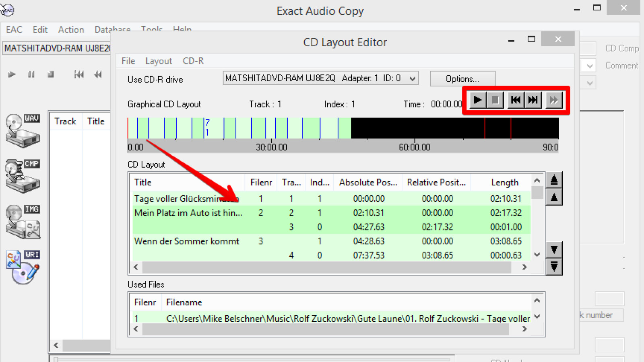Screen dimensions: 644x362
Task: Open the CD-R menu
Action: click(193, 61)
